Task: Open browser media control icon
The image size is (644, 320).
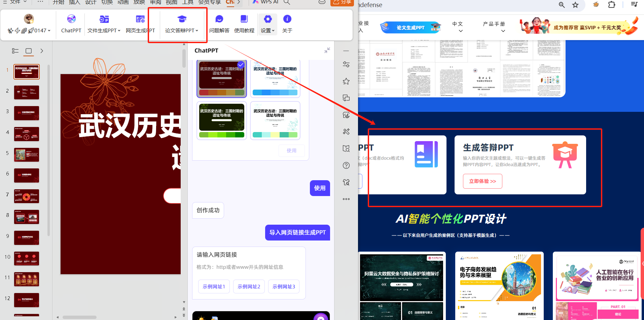Action: pos(634,4)
